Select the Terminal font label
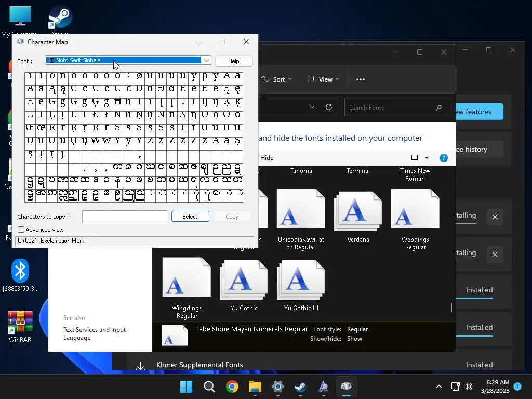 tap(358, 171)
